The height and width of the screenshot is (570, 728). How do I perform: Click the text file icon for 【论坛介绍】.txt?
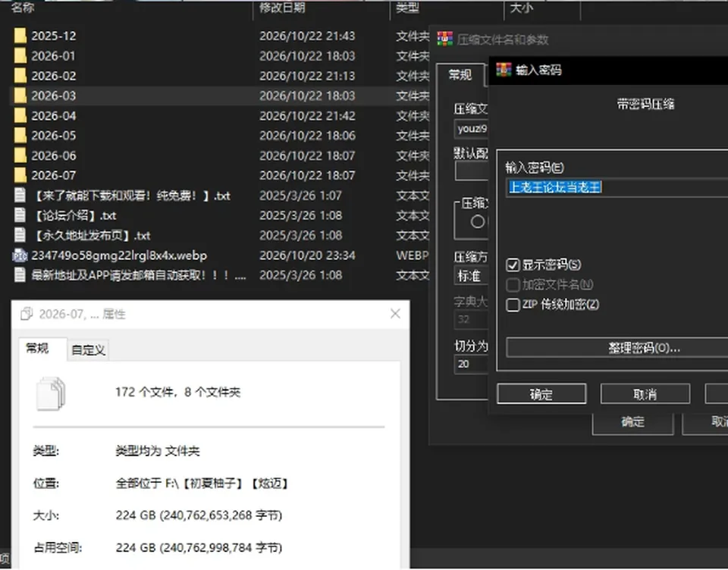[x=20, y=215]
